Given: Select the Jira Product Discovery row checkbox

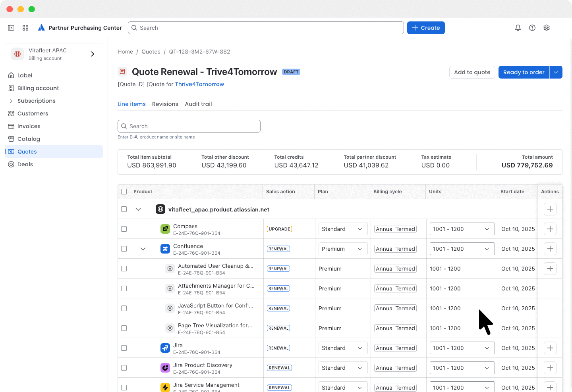Looking at the screenshot, I should point(124,368).
